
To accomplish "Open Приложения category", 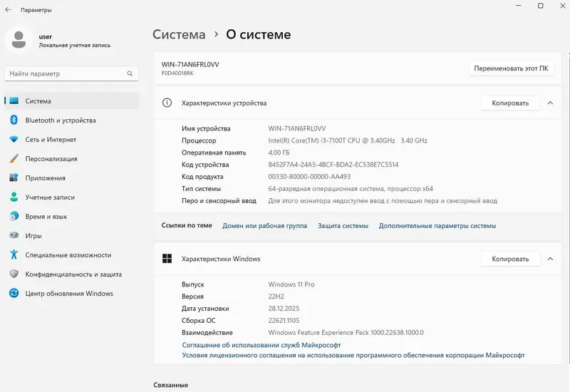I will pos(72,177).
